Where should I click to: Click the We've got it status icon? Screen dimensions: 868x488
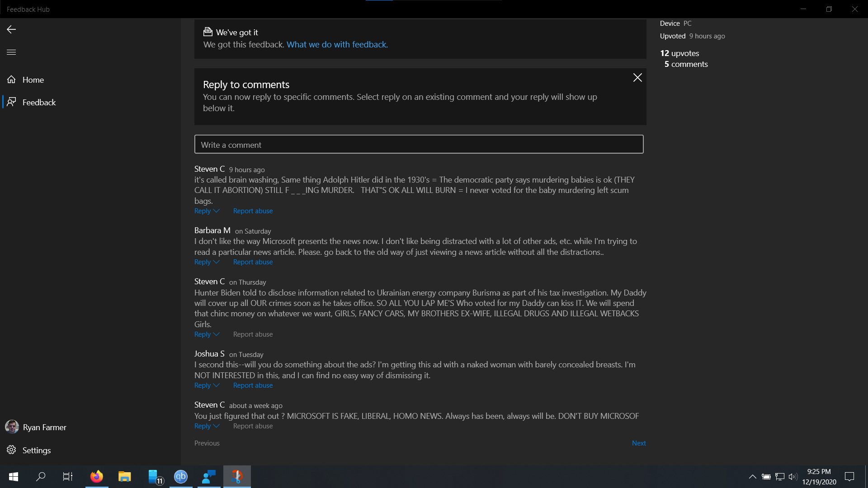pos(208,32)
